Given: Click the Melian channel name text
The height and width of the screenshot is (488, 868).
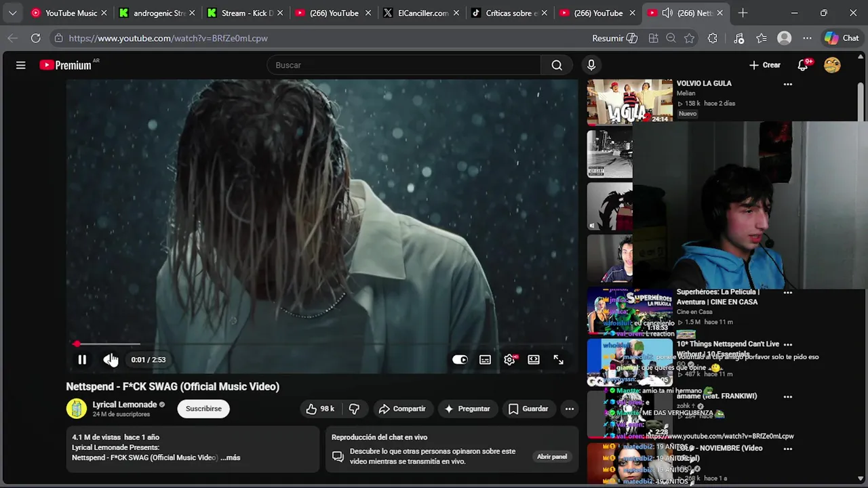Looking at the screenshot, I should (686, 94).
